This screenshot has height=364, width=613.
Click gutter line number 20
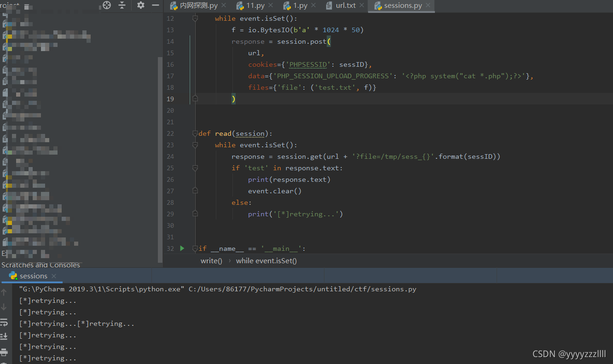pos(170,110)
